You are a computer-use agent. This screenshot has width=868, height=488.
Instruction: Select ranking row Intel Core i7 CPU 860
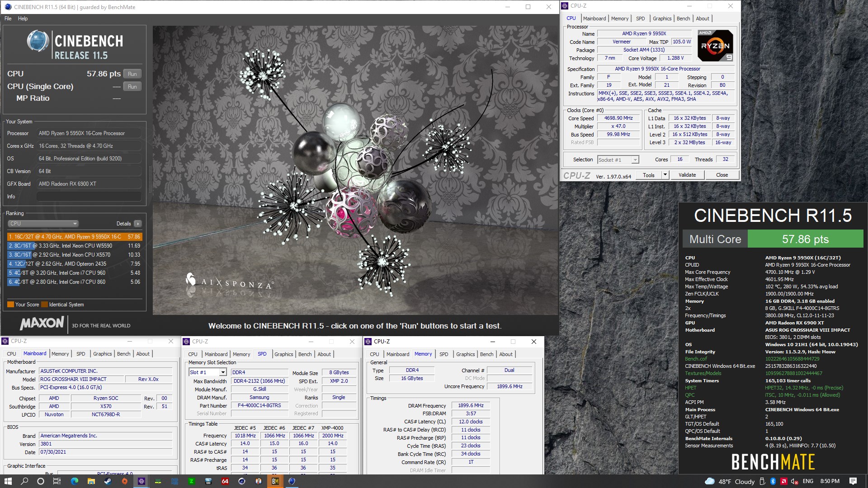[75, 282]
